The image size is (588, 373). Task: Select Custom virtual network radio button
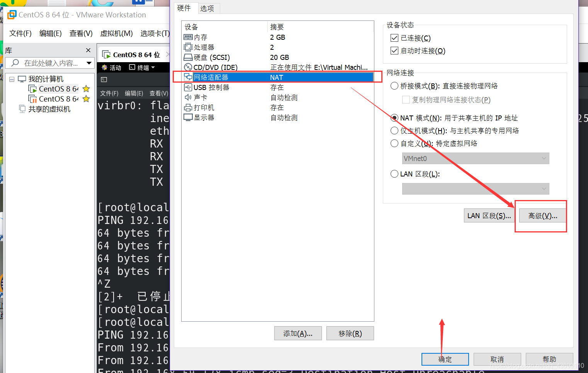pyautogui.click(x=394, y=143)
